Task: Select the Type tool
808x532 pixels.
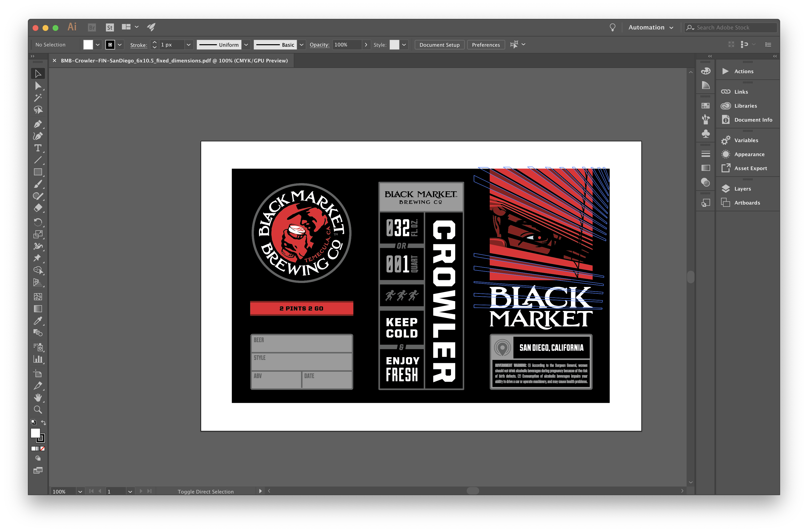Action: (x=38, y=148)
